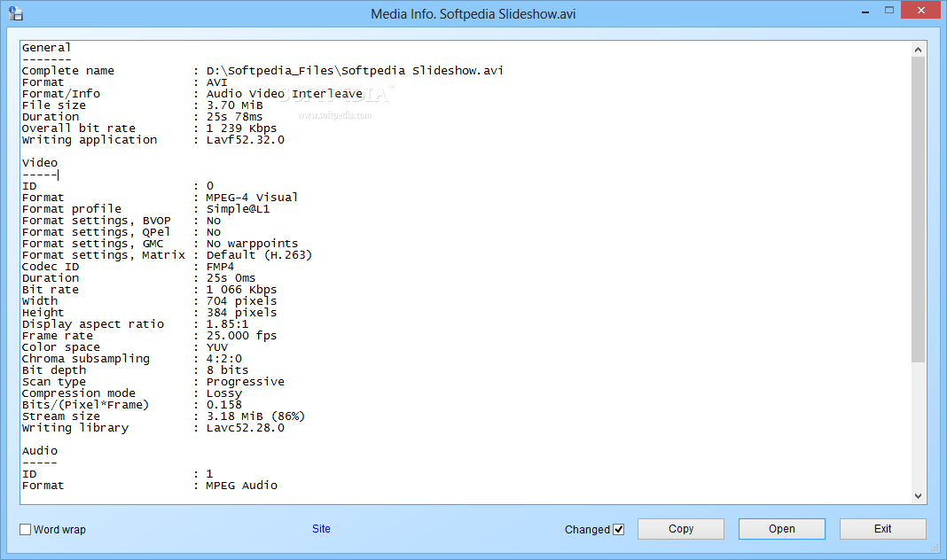Click the Open button
The height and width of the screenshot is (560, 947).
coord(781,529)
